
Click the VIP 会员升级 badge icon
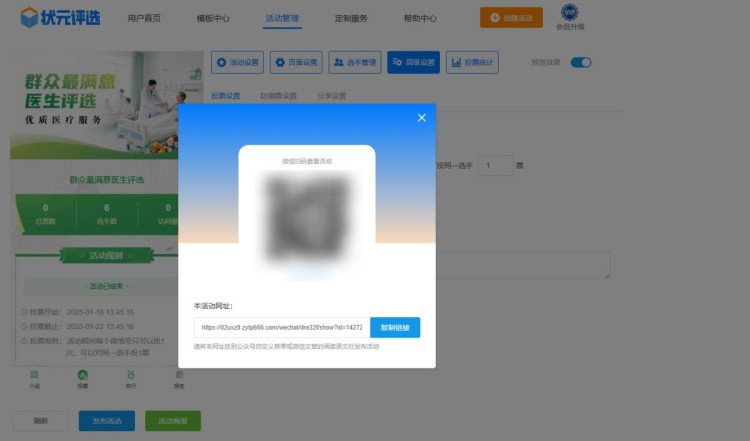[569, 14]
